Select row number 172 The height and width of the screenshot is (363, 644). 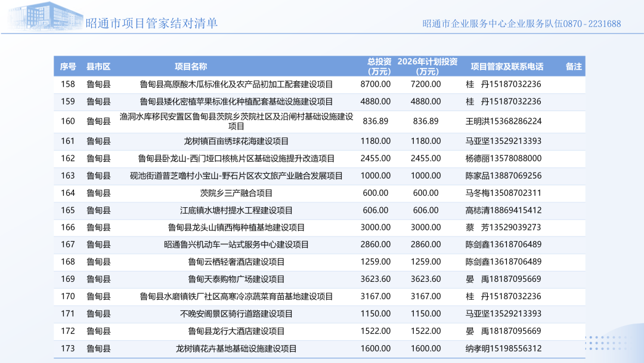click(x=68, y=331)
